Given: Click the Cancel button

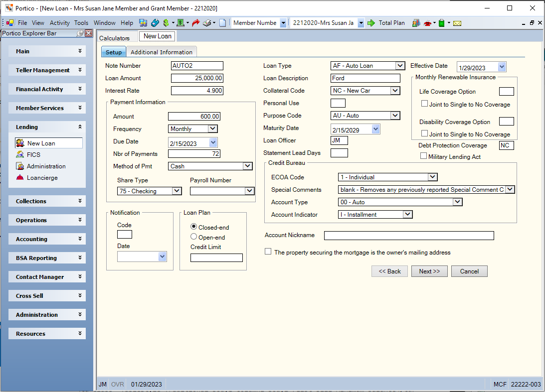Looking at the screenshot, I should click(469, 271).
